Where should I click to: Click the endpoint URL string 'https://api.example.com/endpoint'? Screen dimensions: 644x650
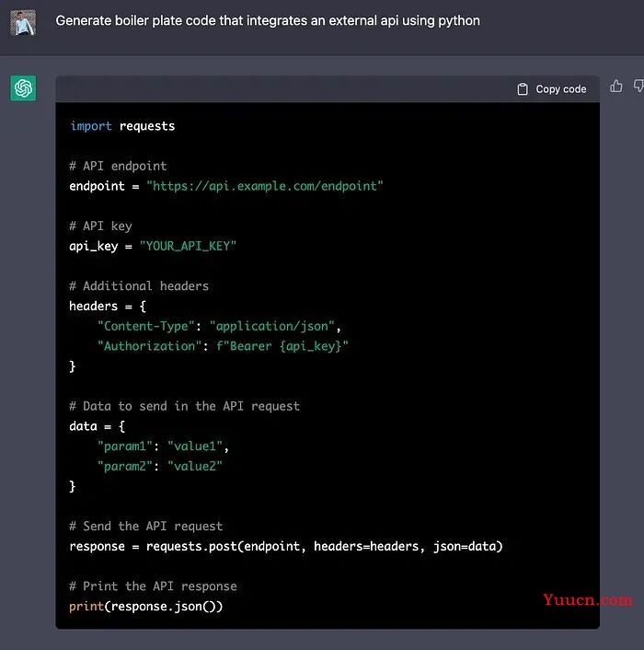pyautogui.click(x=265, y=186)
